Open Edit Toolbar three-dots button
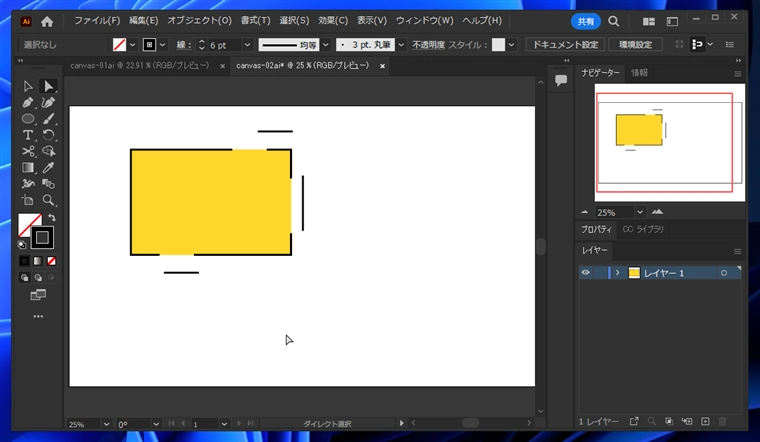The image size is (760, 442). tap(38, 316)
